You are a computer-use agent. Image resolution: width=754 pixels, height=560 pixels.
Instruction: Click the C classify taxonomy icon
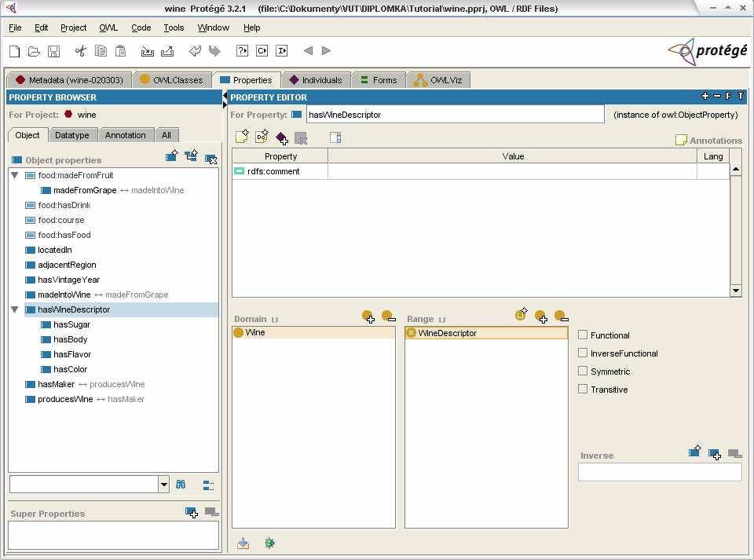point(262,51)
